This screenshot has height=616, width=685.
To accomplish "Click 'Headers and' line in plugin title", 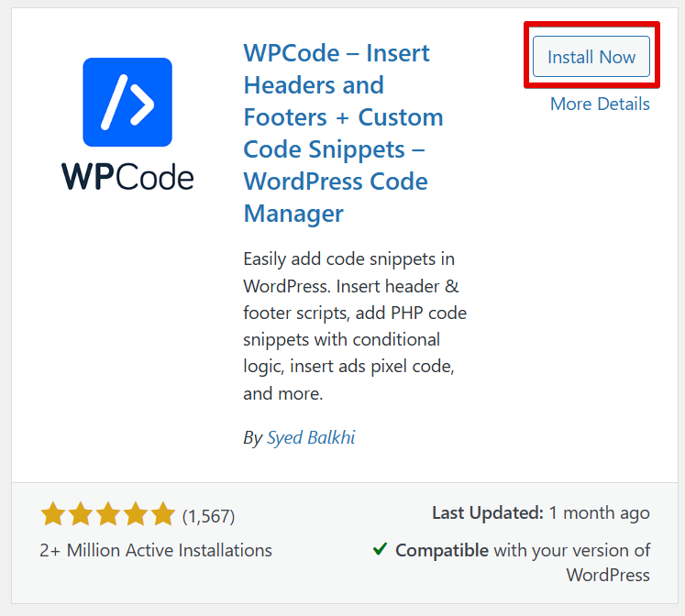I will point(314,84).
